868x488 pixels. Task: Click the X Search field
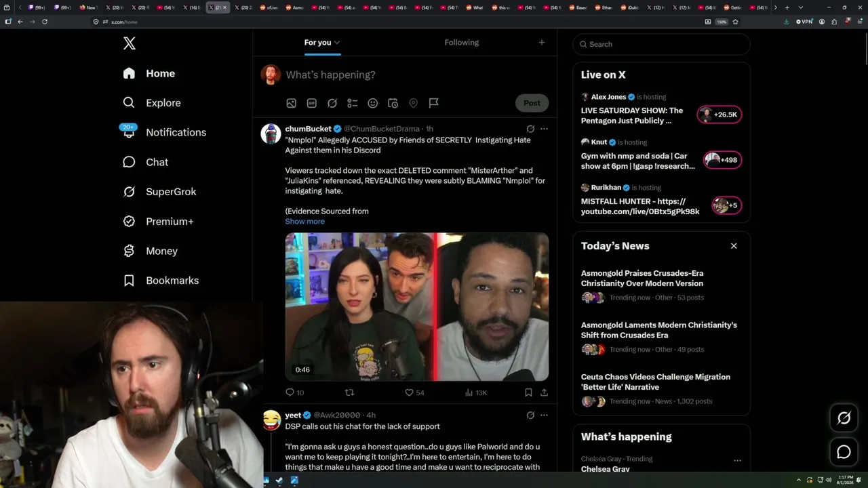pyautogui.click(x=662, y=44)
